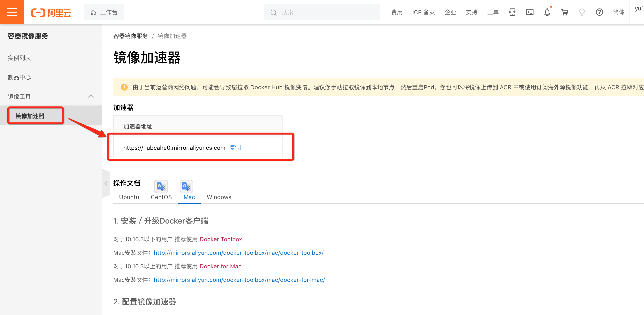Switch to the CentOS tab

coord(161,197)
